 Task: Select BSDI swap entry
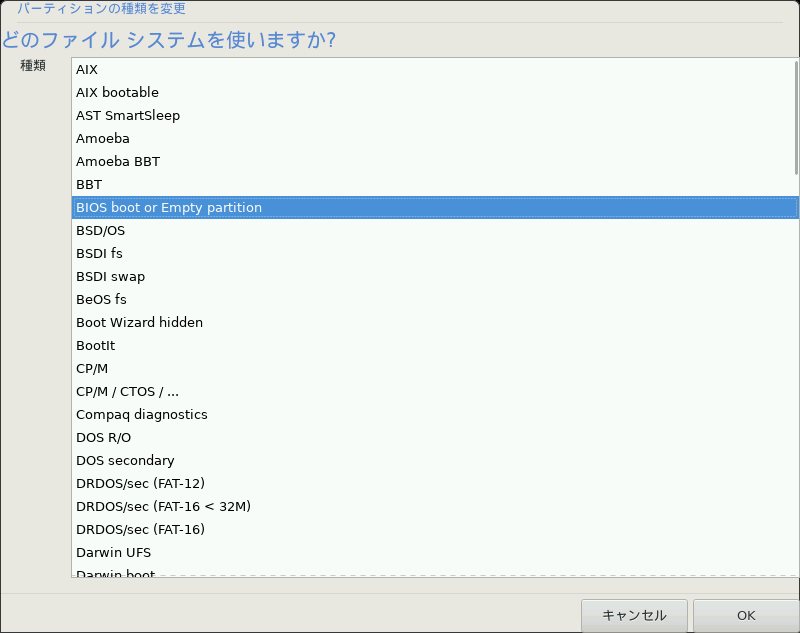pos(435,276)
